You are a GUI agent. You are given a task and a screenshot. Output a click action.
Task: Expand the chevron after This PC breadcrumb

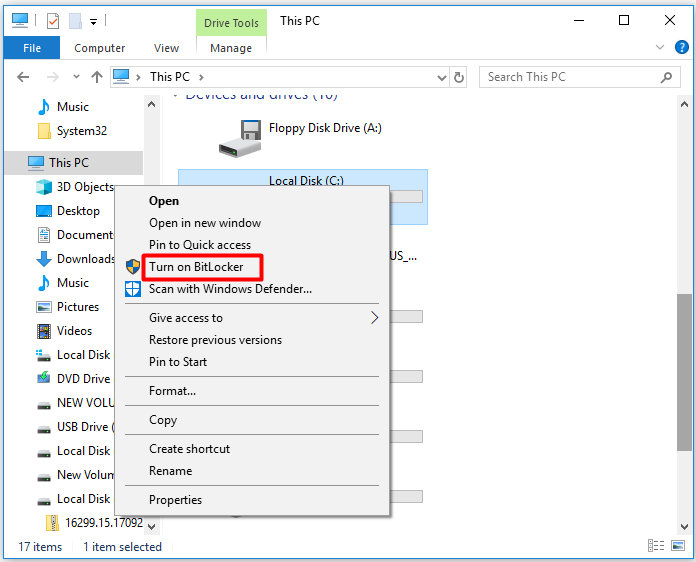[x=201, y=77]
